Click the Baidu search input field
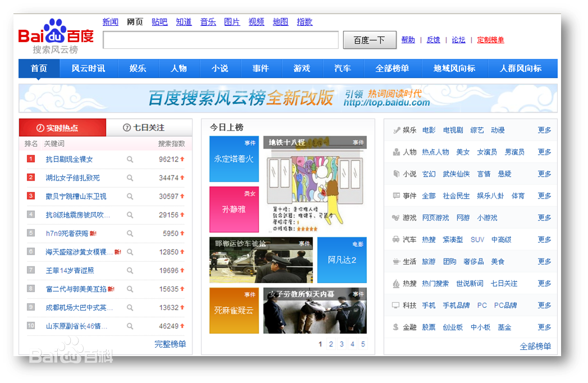The image size is (588, 383). (x=220, y=40)
